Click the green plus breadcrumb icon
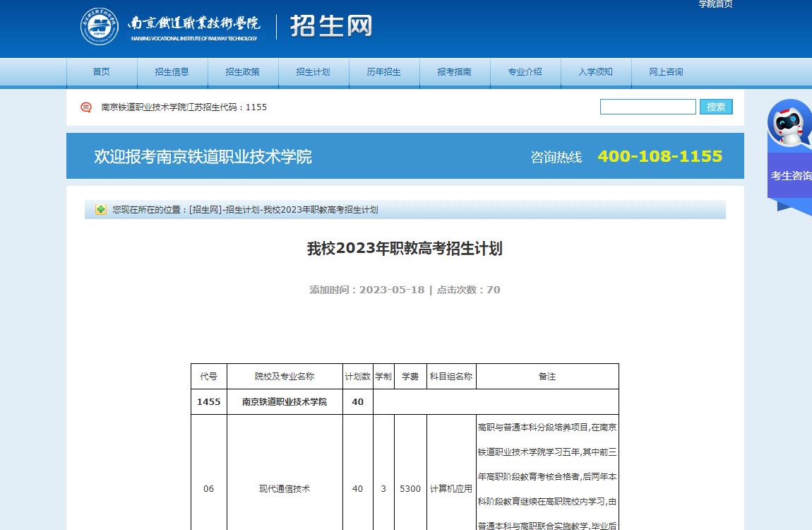 (100, 209)
